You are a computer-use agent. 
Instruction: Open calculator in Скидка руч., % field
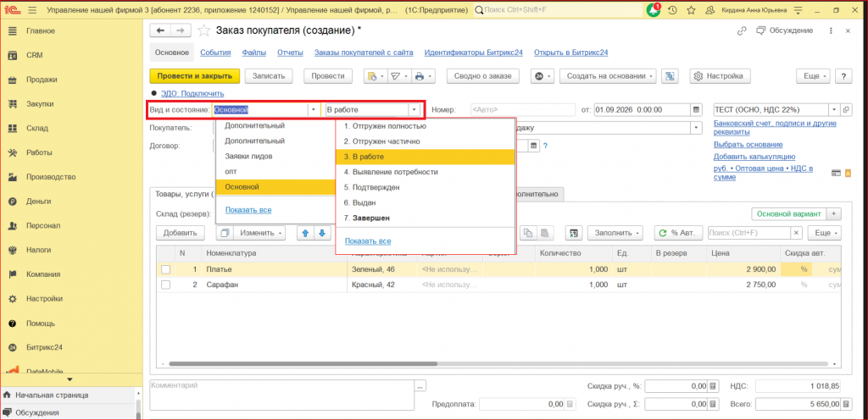click(713, 386)
